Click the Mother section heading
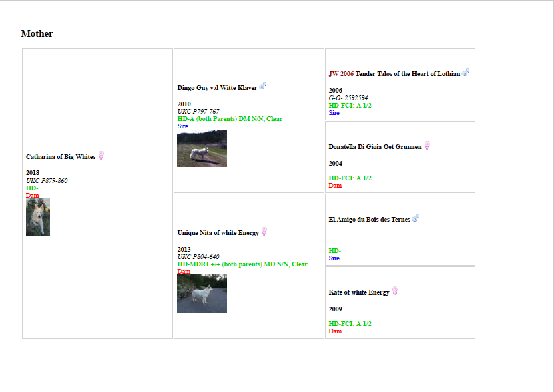 click(x=37, y=33)
